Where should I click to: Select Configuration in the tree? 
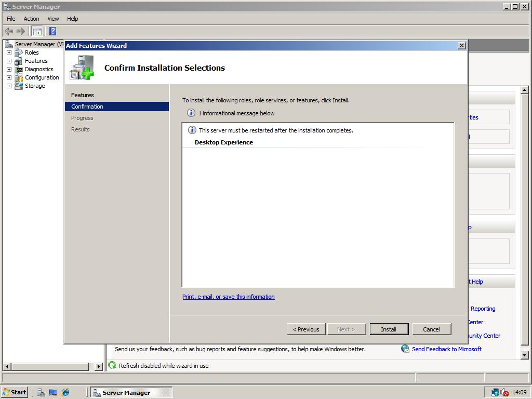point(42,78)
